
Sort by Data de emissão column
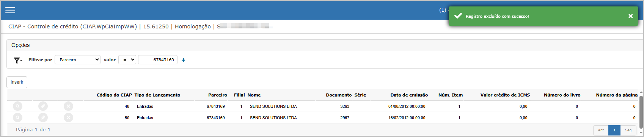point(409,95)
